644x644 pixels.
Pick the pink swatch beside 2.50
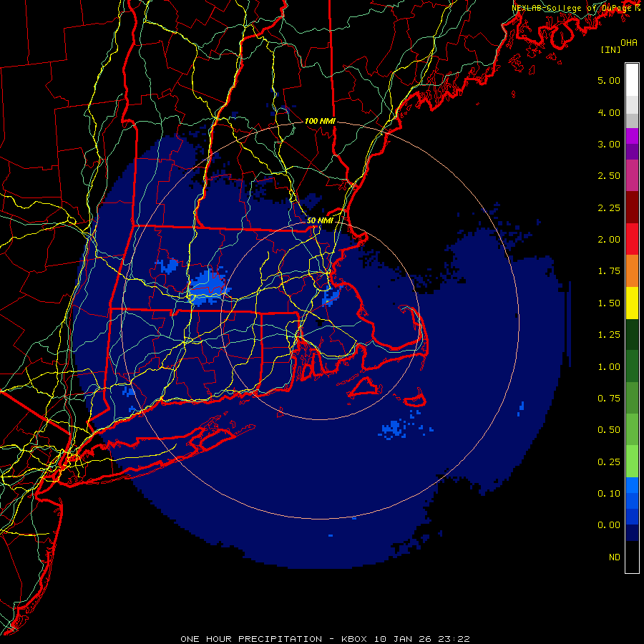632,175
